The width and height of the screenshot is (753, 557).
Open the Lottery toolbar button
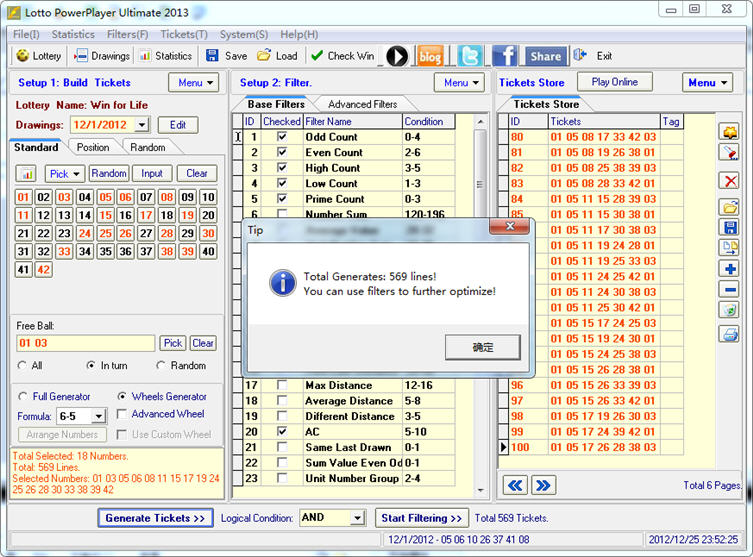click(38, 56)
